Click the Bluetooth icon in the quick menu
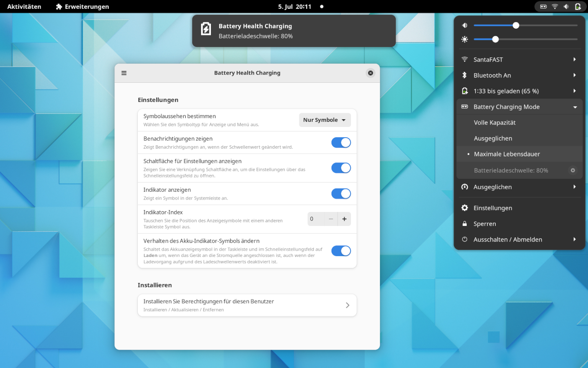Viewport: 588px width, 368px height. (464, 75)
